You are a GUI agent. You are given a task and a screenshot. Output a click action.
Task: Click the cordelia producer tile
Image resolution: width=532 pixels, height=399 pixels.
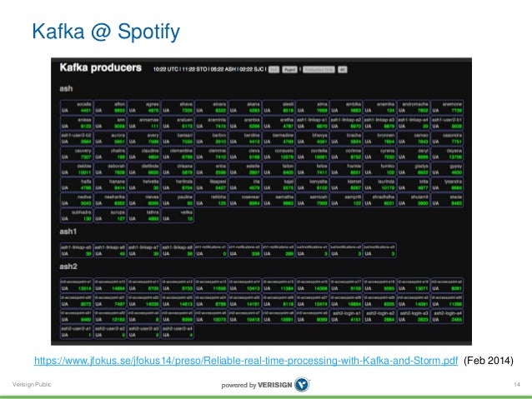pos(312,154)
